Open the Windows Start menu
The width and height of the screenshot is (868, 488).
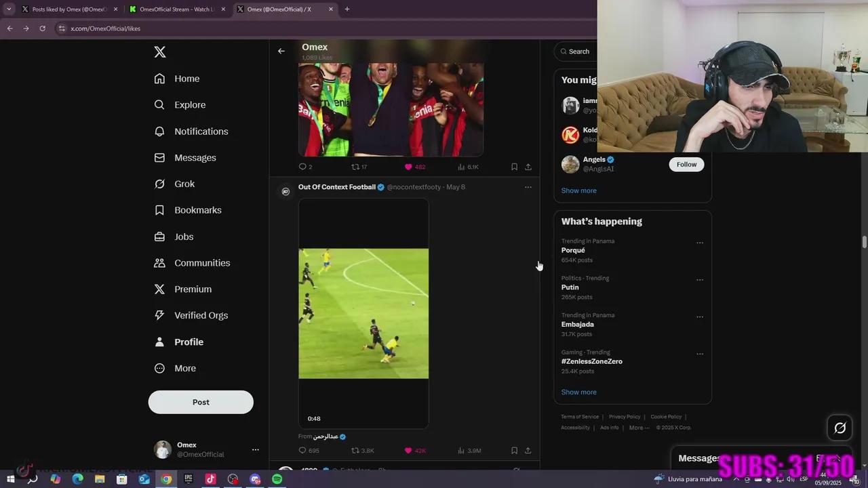(x=11, y=479)
